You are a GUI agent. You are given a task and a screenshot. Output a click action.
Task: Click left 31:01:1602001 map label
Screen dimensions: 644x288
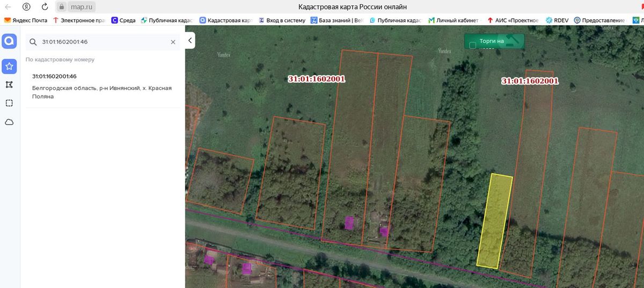tap(317, 79)
